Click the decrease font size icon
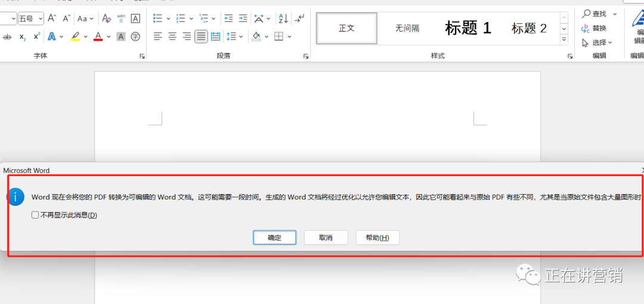 [66, 18]
